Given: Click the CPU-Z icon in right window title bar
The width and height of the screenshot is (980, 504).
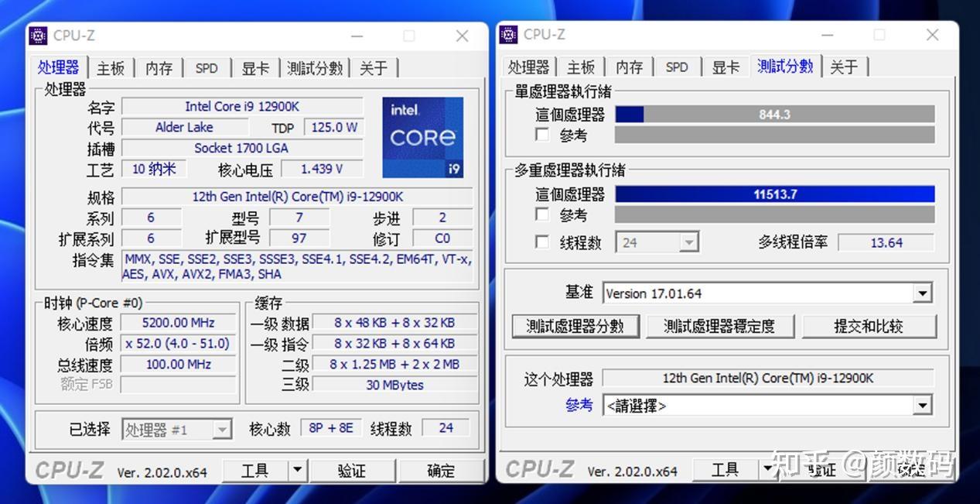Looking at the screenshot, I should click(x=507, y=36).
